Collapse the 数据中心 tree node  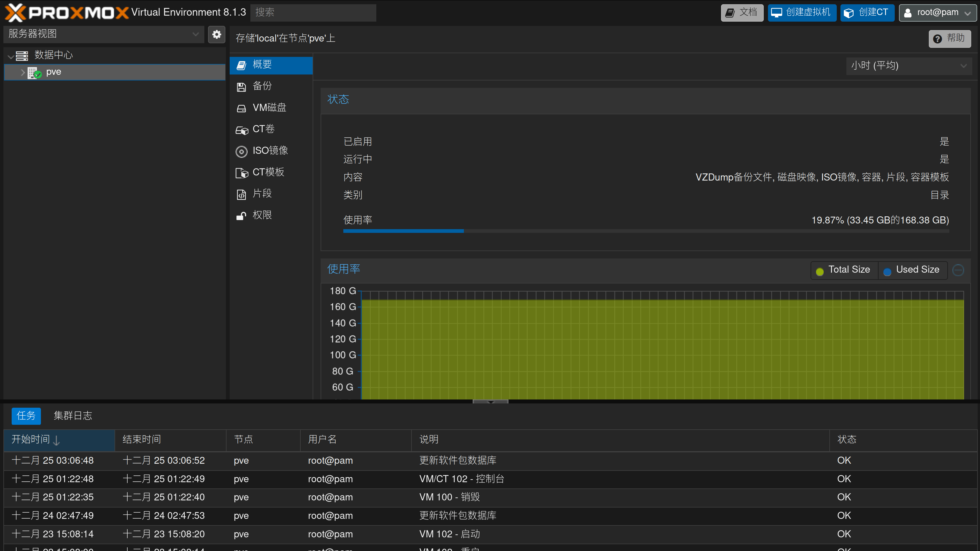[x=11, y=56]
